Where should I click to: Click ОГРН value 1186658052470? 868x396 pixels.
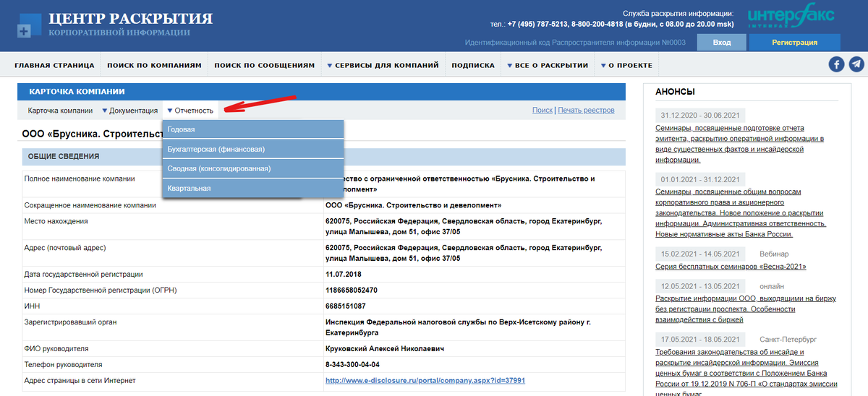[x=352, y=290]
